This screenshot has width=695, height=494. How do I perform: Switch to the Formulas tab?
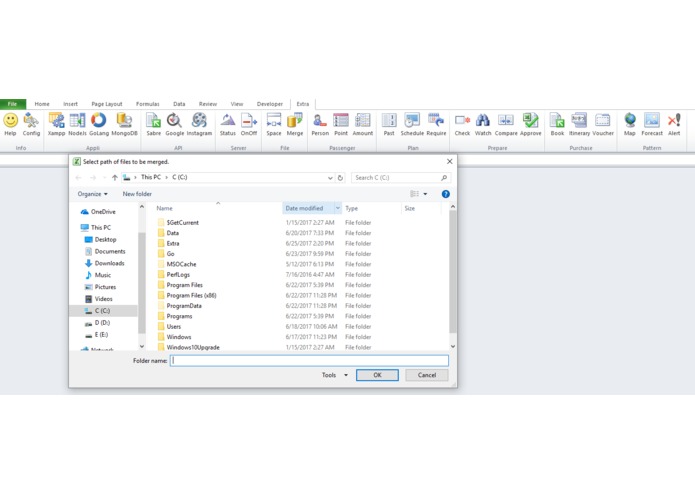click(148, 104)
